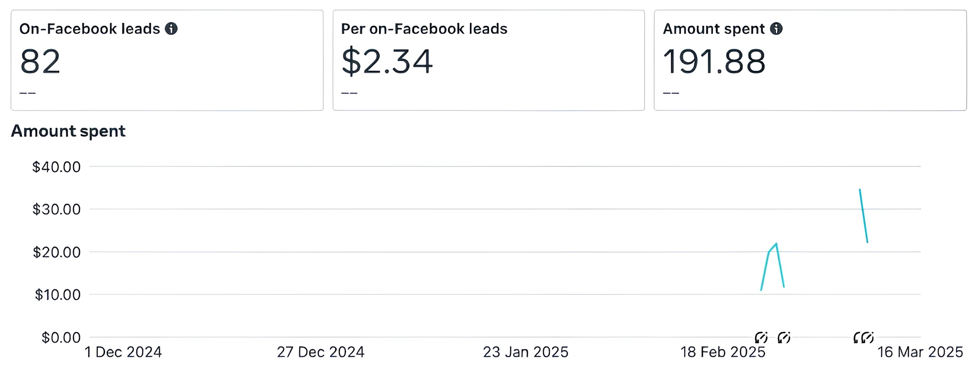Image resolution: width=980 pixels, height=373 pixels.
Task: Click rightmost edit-activity marker before 16 Mar 2025
Action: (x=868, y=338)
